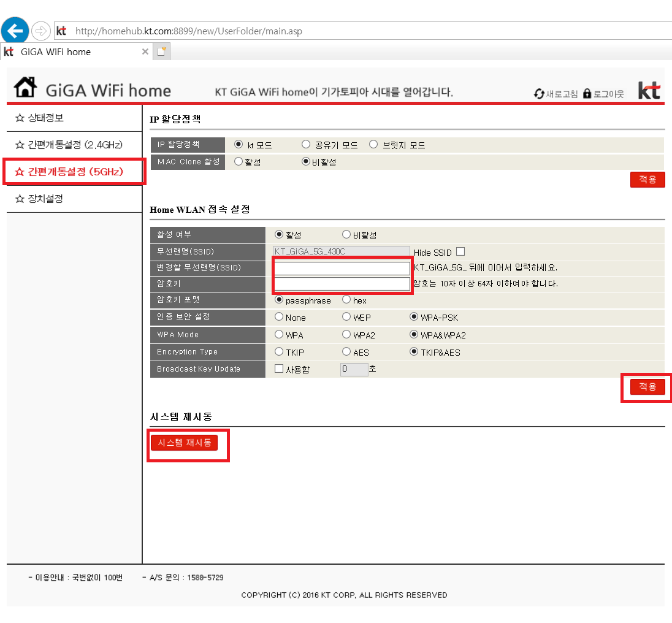The height and width of the screenshot is (623, 672).
Task: Open 간편개통설정 (5GHz) menu
Action: (x=74, y=172)
